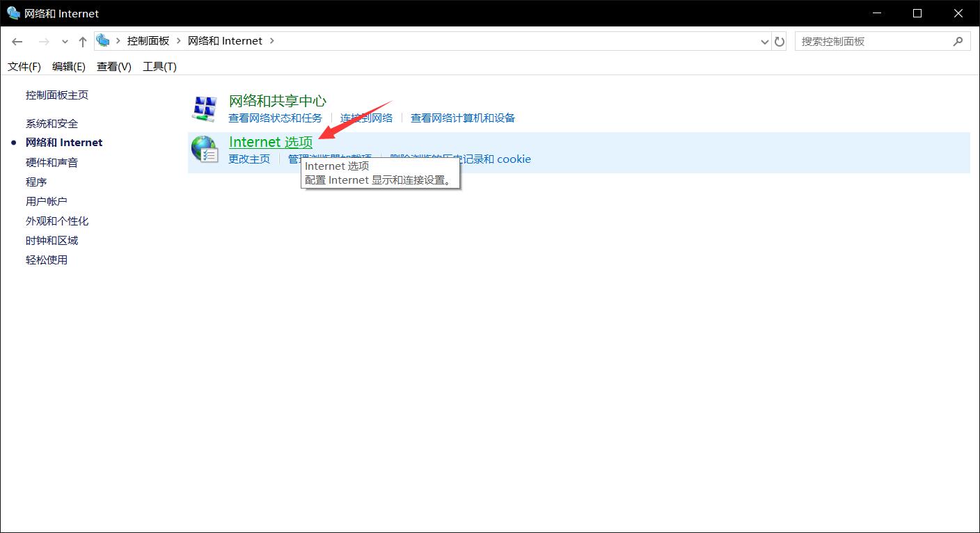Click 查看网络计算机和设备 link
This screenshot has height=533, width=980.
tap(463, 118)
